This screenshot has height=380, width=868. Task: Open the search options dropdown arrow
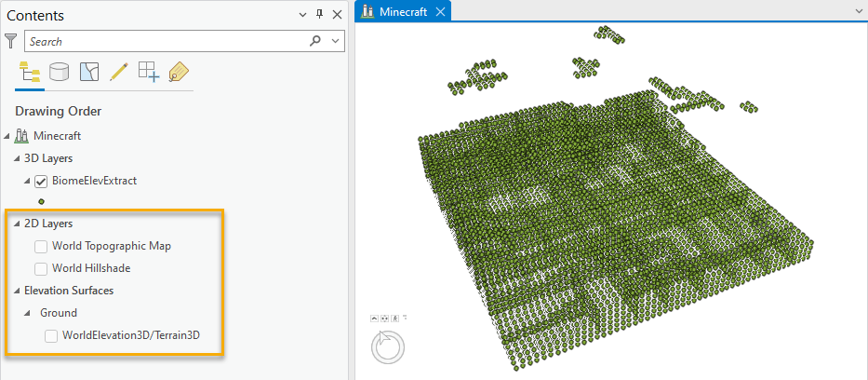(x=335, y=41)
